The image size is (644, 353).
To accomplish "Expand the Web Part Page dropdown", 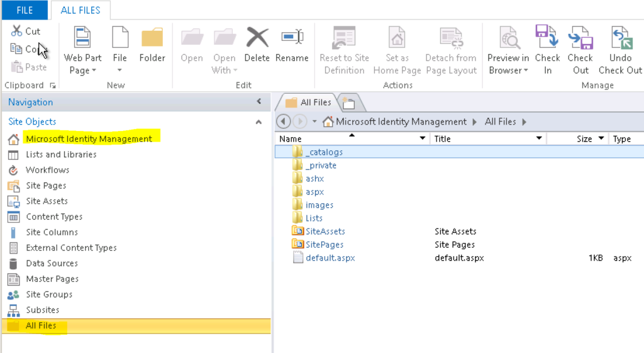I will (82, 70).
